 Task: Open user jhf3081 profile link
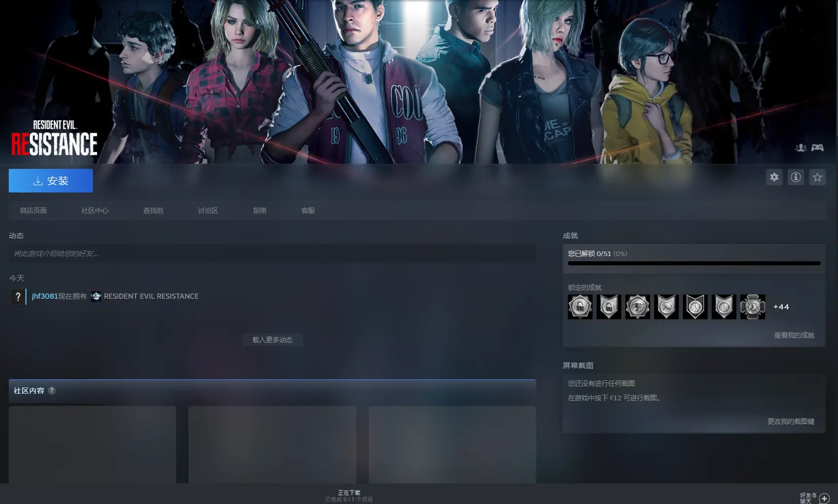45,296
